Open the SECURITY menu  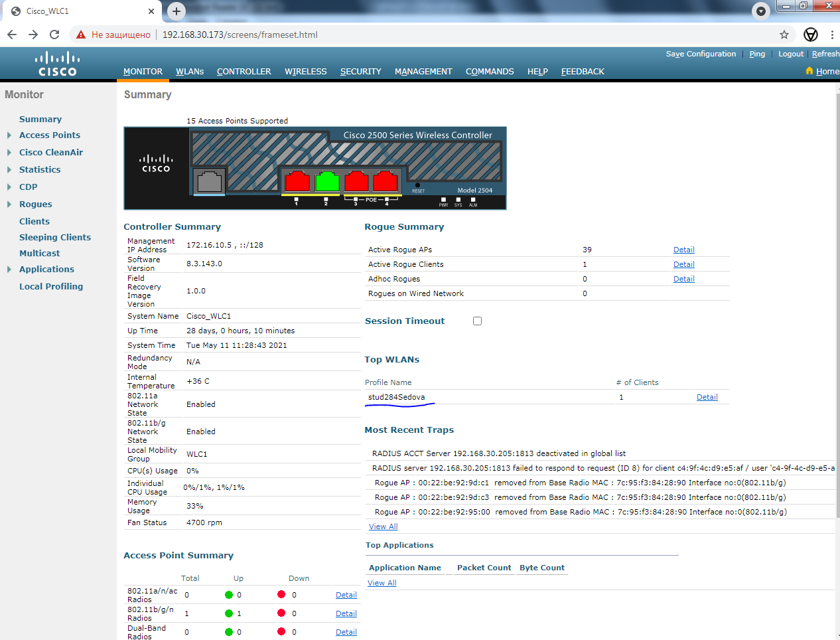pos(360,72)
